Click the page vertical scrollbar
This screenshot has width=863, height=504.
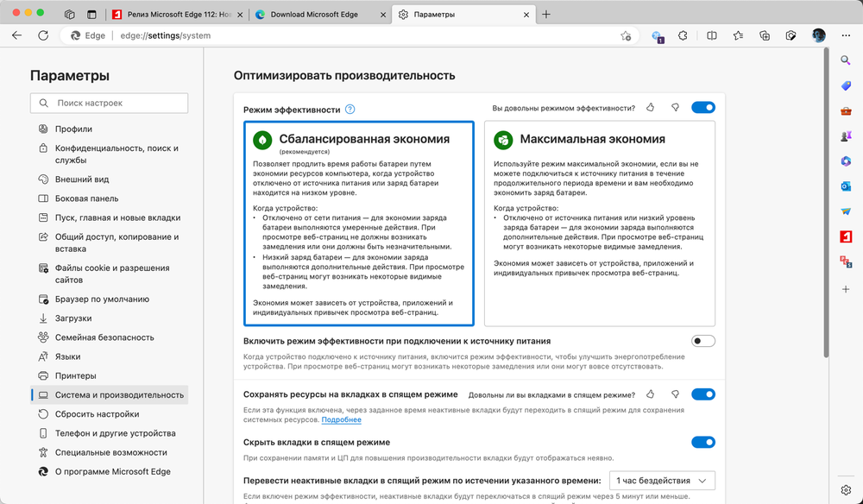tap(826, 204)
